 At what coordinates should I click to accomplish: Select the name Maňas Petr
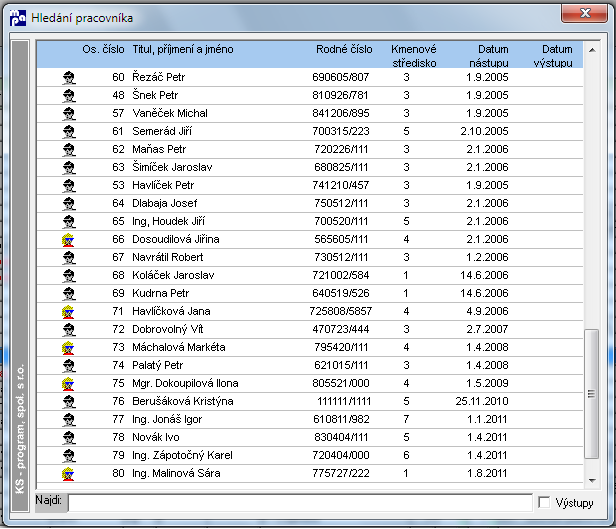(x=159, y=150)
